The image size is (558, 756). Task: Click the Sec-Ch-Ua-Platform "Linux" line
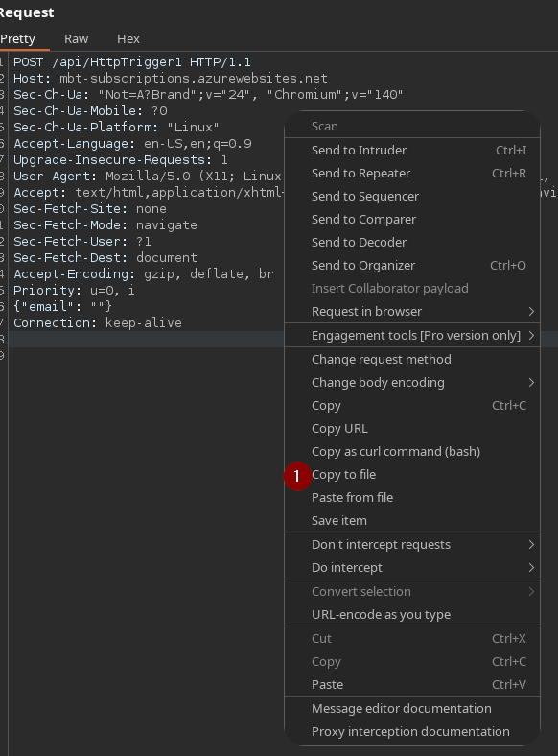(x=116, y=128)
